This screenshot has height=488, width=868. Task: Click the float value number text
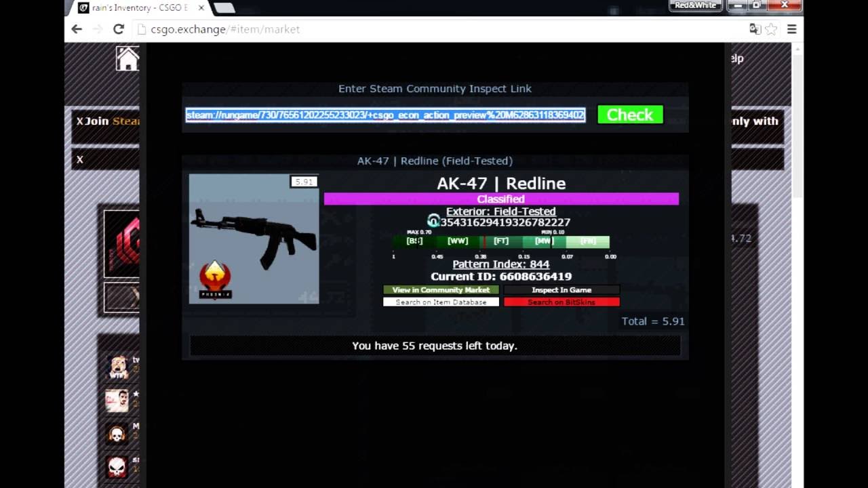505,222
